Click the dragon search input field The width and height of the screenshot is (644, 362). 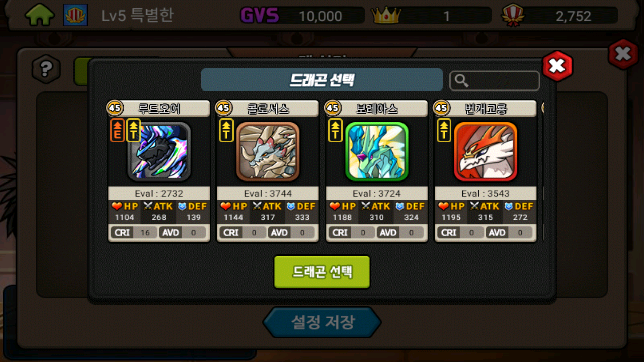(495, 80)
